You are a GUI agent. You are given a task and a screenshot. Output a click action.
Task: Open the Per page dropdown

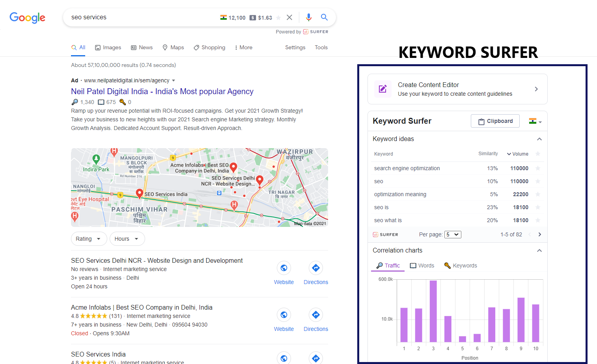click(453, 234)
